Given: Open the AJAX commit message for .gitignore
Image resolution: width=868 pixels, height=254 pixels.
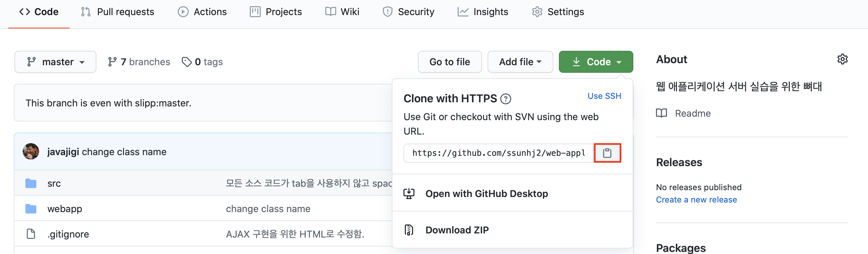Looking at the screenshot, I should coord(295,234).
